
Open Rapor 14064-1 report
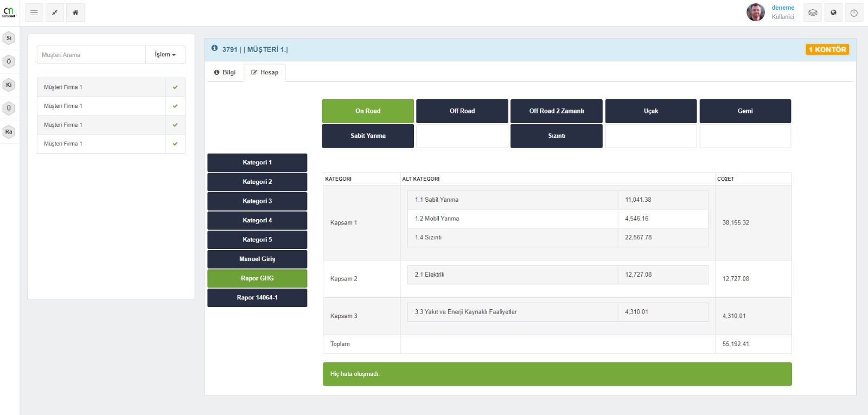coord(257,298)
